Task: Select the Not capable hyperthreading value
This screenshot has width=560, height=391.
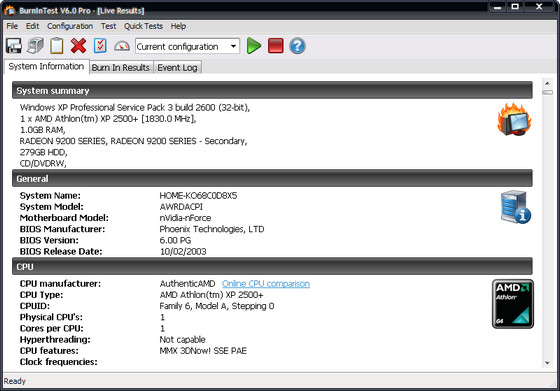Action: point(182,340)
